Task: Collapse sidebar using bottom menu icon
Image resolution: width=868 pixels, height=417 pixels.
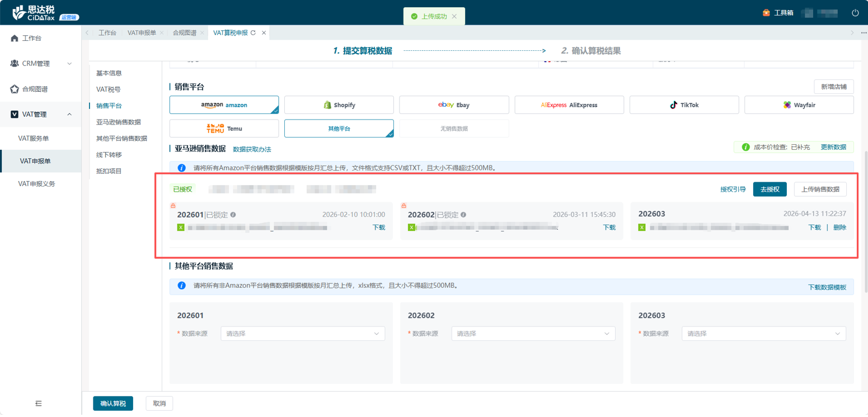Action: (38, 403)
